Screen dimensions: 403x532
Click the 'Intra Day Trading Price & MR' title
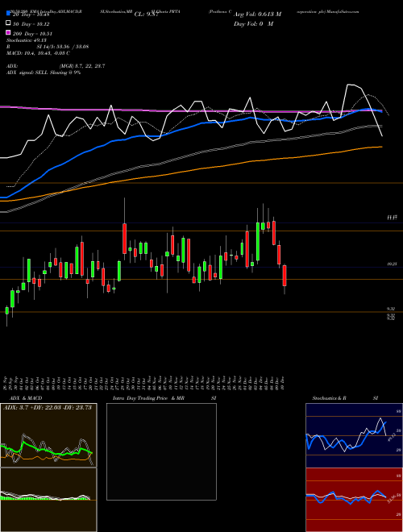point(148,398)
